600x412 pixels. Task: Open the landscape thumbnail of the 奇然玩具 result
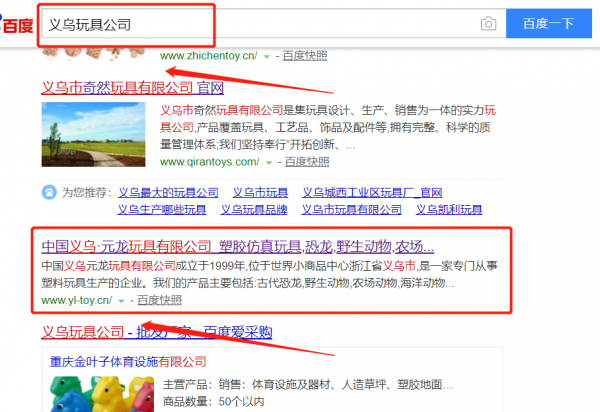[x=93, y=134]
